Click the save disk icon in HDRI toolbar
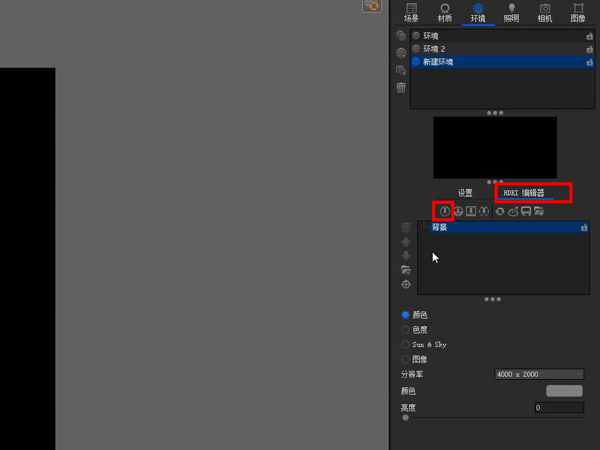This screenshot has width=600, height=450. (x=525, y=211)
